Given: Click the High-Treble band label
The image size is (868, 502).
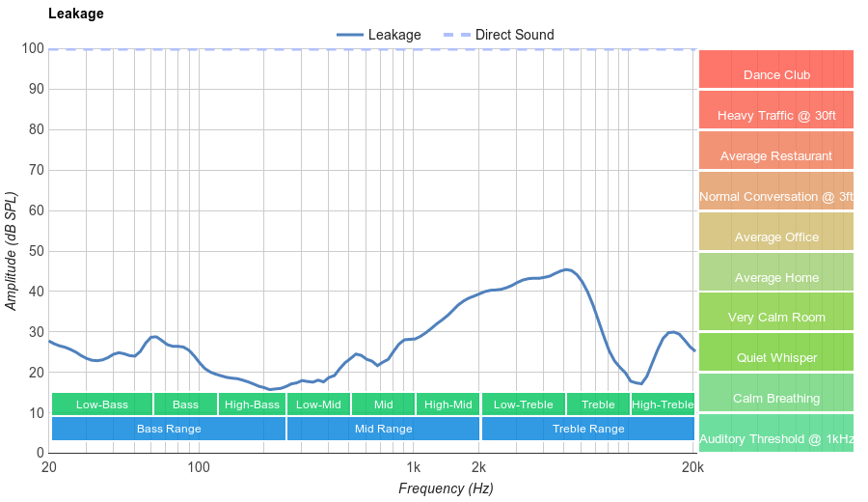Looking at the screenshot, I should click(663, 404).
